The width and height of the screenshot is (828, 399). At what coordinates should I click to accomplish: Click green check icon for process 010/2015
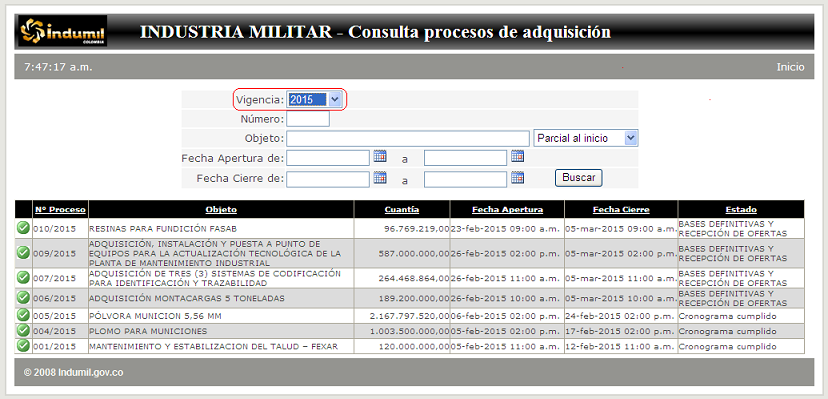(x=23, y=228)
